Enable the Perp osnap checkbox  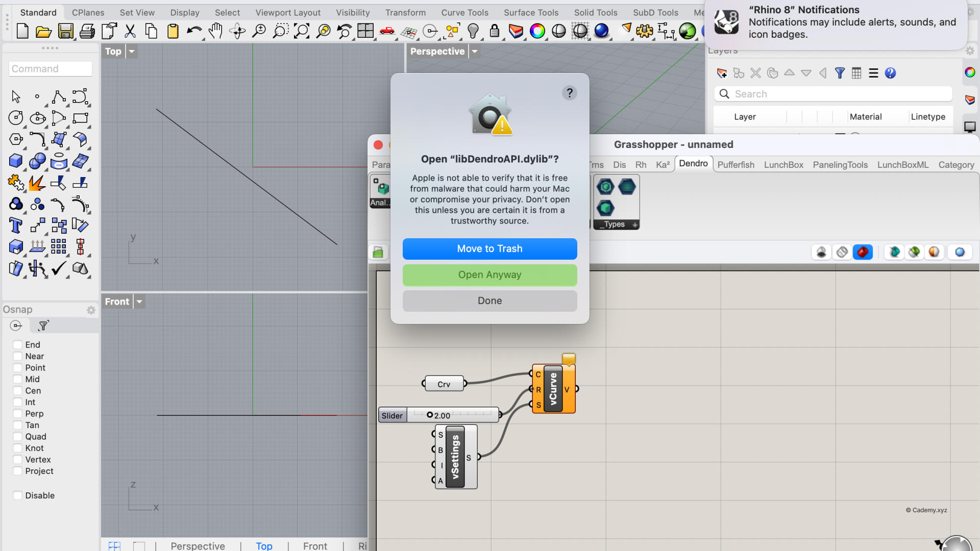(17, 414)
